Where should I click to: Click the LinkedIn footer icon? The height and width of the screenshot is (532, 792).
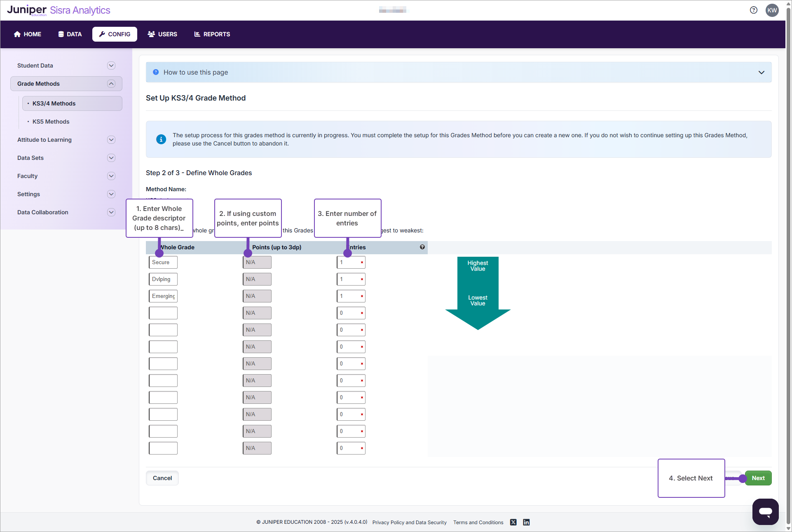(x=526, y=522)
